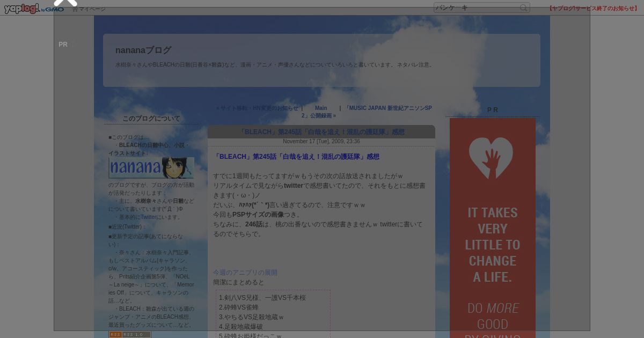Go to previous post サイト移転・HN変更のお知らせ
This screenshot has height=338, width=644.
(257, 108)
